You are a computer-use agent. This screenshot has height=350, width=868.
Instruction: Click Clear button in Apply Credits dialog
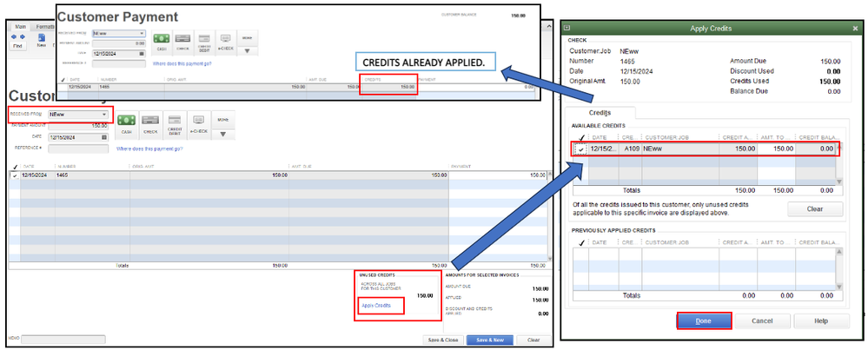815,209
